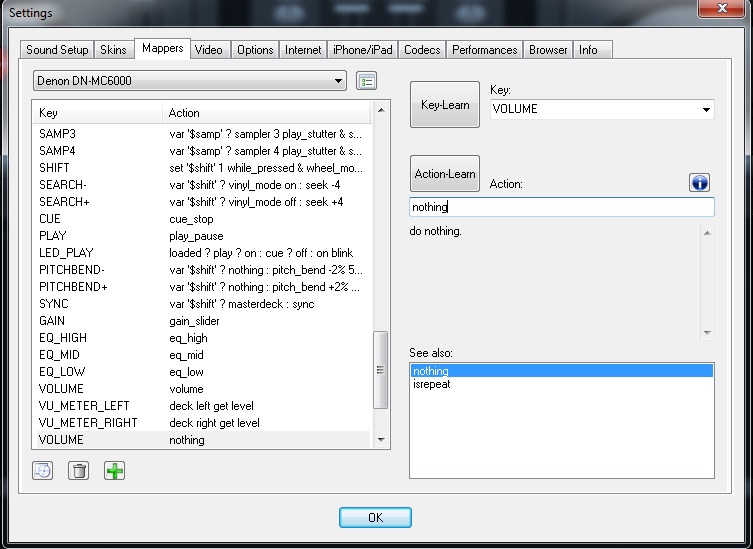
Task: Select VOLUME row with action 'nothing'
Action: [204, 439]
